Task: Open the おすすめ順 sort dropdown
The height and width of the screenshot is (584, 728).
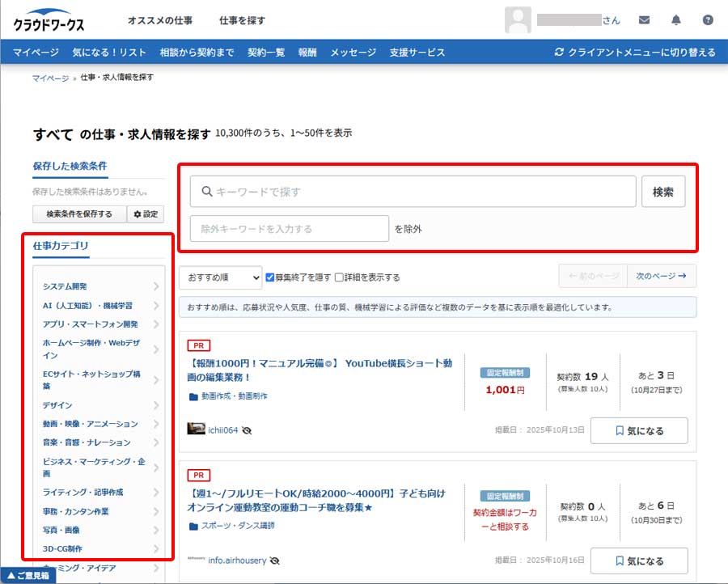Action: click(x=221, y=277)
